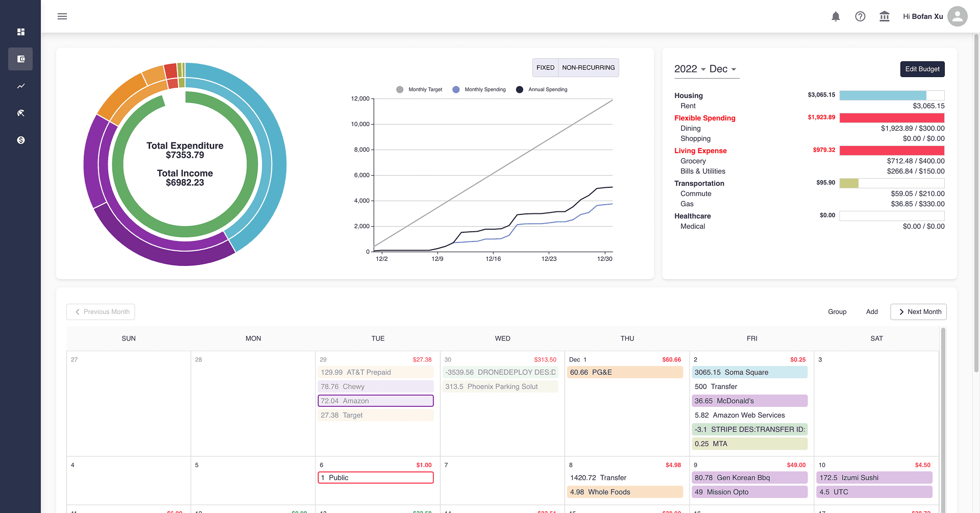Open the 27.38 Target transaction
Image resolution: width=980 pixels, height=513 pixels.
pyautogui.click(x=376, y=415)
